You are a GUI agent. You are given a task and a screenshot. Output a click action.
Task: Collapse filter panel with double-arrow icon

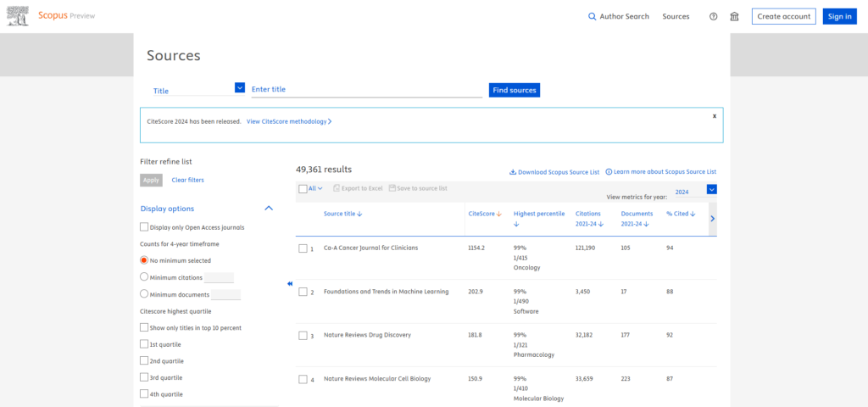290,283
